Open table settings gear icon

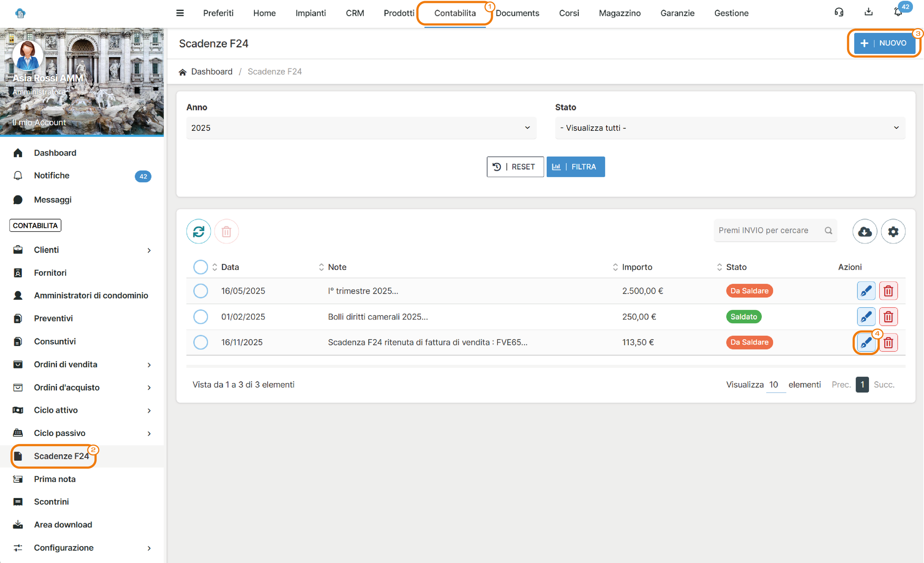pyautogui.click(x=893, y=231)
